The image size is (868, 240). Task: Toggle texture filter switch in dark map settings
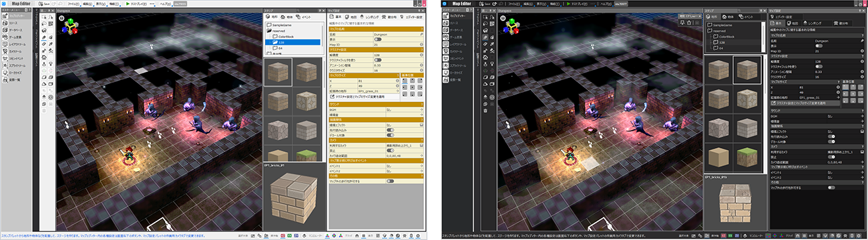pos(819,66)
